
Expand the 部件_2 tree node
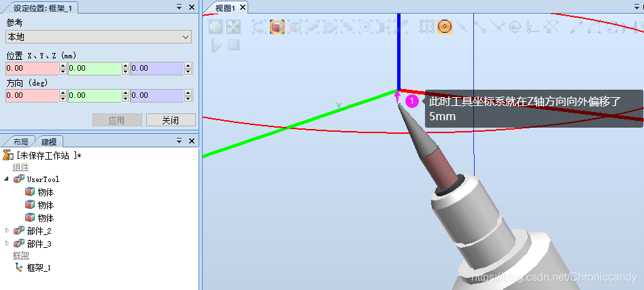(7, 230)
